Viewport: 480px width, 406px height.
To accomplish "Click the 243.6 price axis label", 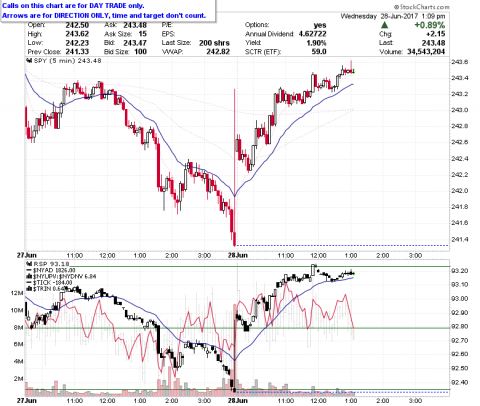I will (459, 62).
